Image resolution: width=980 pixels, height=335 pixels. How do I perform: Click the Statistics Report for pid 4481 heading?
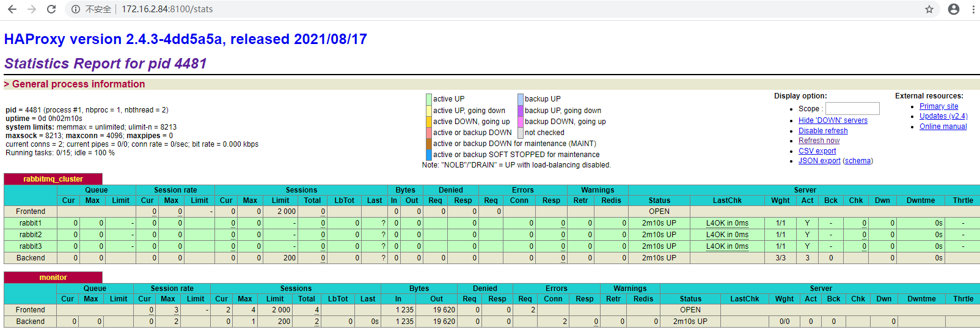(x=106, y=64)
